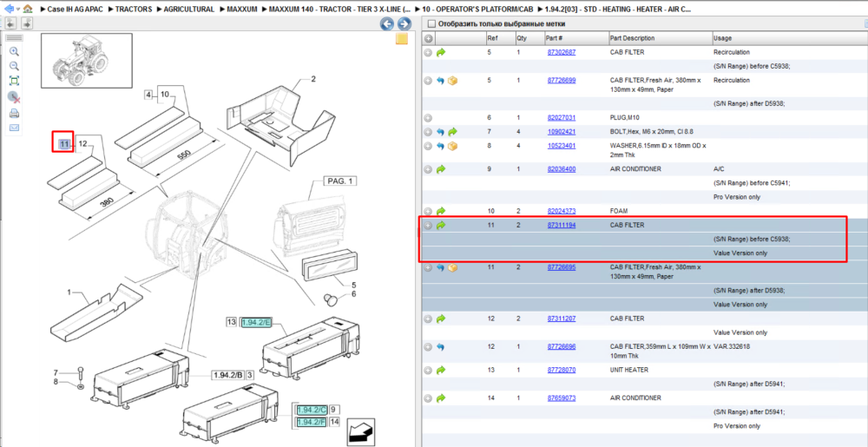Fit the diagram to the window
Image resolution: width=868 pixels, height=447 pixels.
15,81
